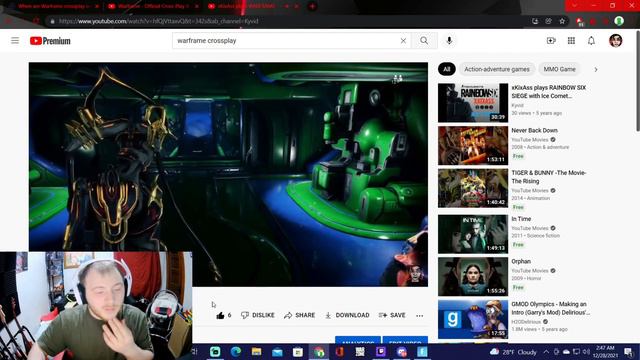Click the DOWNLOAD button
This screenshot has height=360, width=640.
point(347,315)
